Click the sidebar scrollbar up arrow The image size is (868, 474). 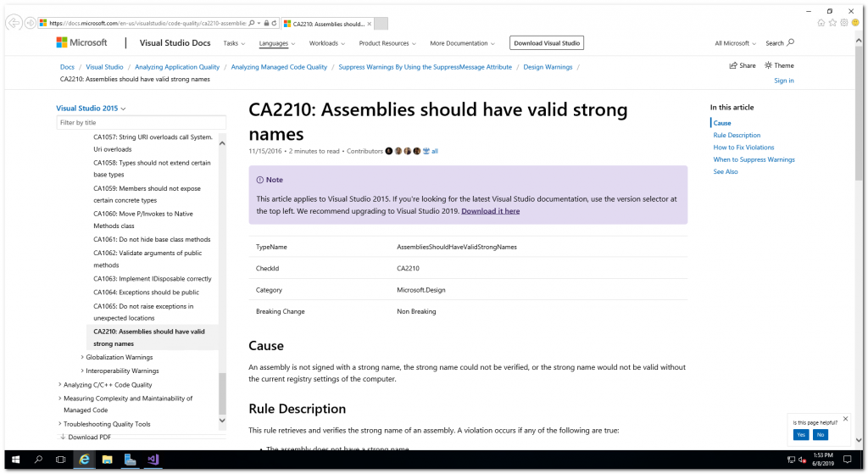(x=222, y=143)
